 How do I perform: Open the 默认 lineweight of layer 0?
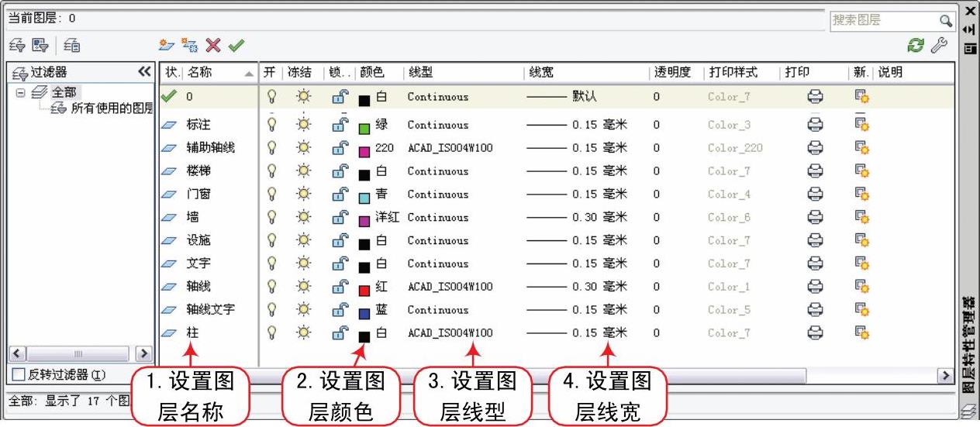(562, 97)
